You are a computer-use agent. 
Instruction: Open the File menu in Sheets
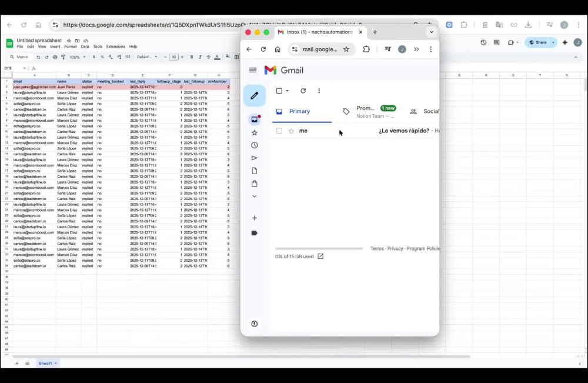click(x=20, y=46)
